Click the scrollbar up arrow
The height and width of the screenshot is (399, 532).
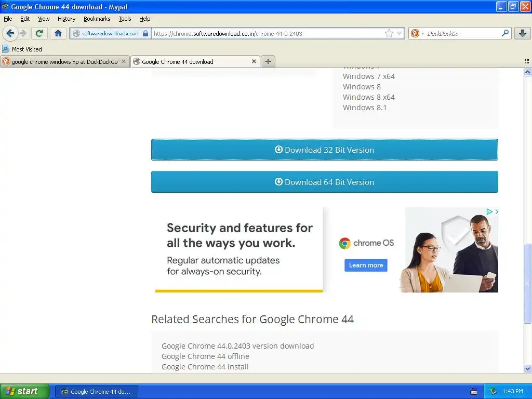click(527, 72)
